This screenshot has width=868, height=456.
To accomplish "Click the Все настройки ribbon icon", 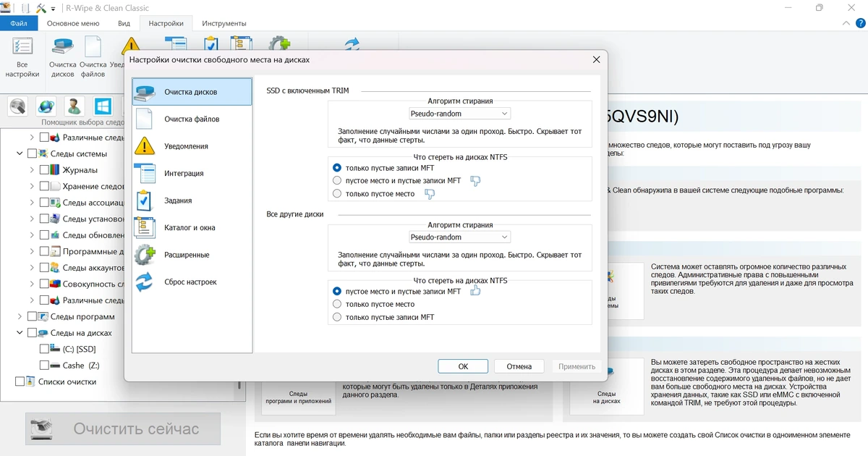I will (22, 56).
